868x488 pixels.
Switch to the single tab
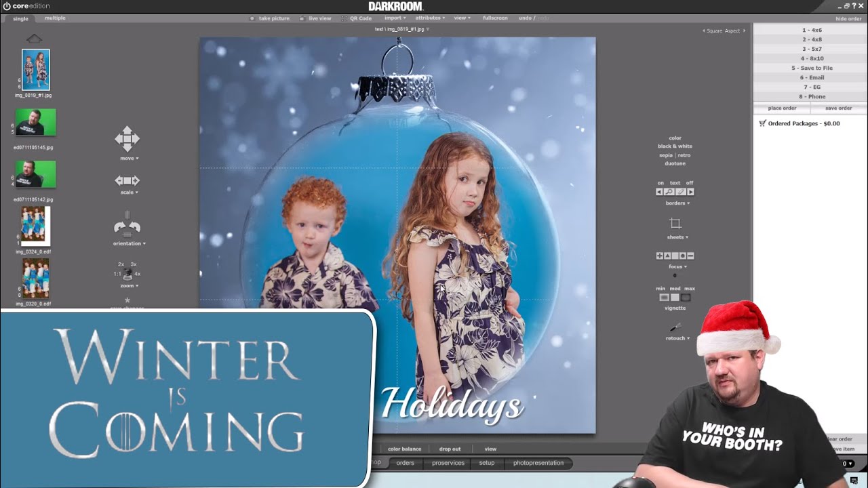[20, 18]
